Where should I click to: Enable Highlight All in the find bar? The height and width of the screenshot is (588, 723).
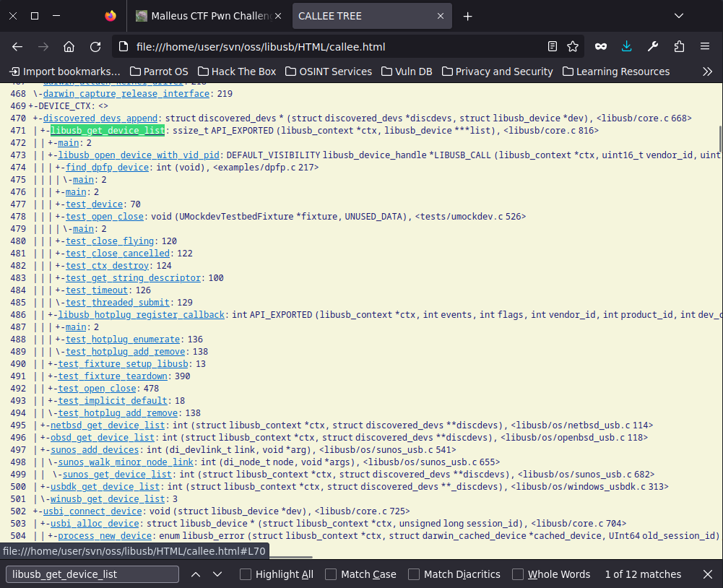point(246,574)
